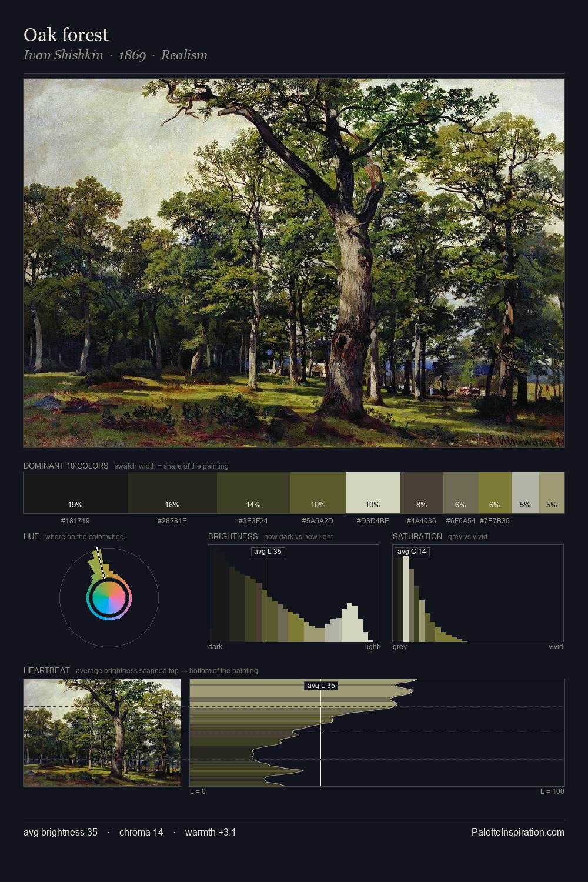The width and height of the screenshot is (588, 882).
Task: Click the artist name Ivan Shishkin
Action: pos(64,55)
